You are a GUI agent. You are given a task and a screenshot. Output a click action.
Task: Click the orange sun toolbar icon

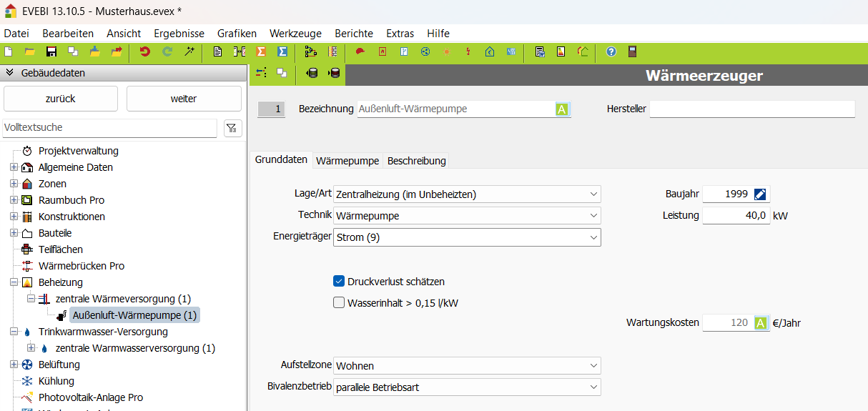446,51
